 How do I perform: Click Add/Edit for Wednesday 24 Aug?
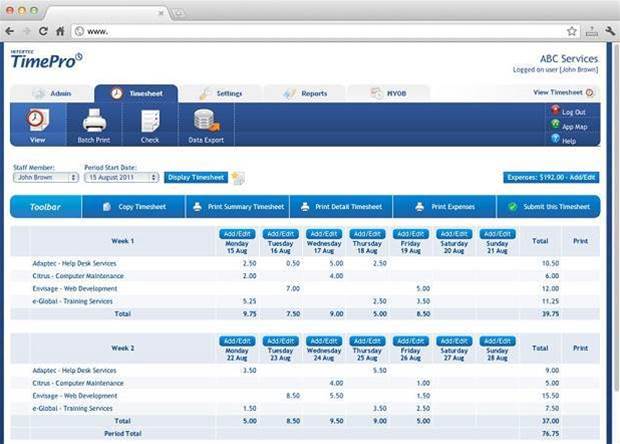(x=324, y=341)
